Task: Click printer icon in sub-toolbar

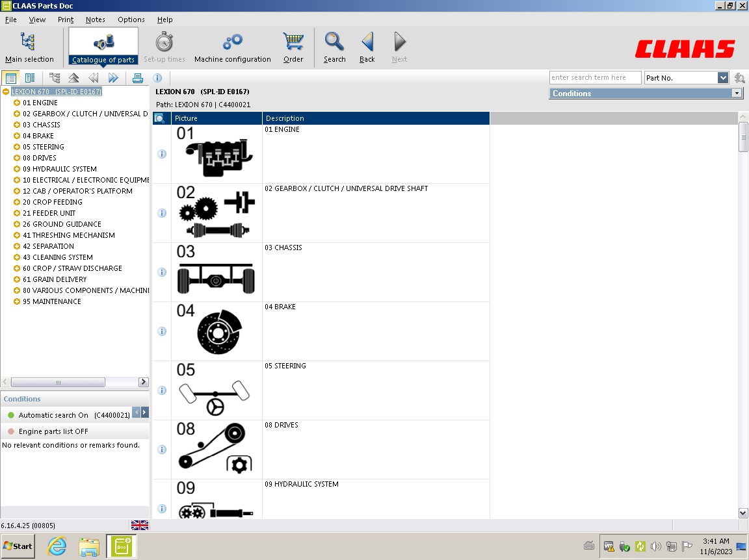Action: 138,78
